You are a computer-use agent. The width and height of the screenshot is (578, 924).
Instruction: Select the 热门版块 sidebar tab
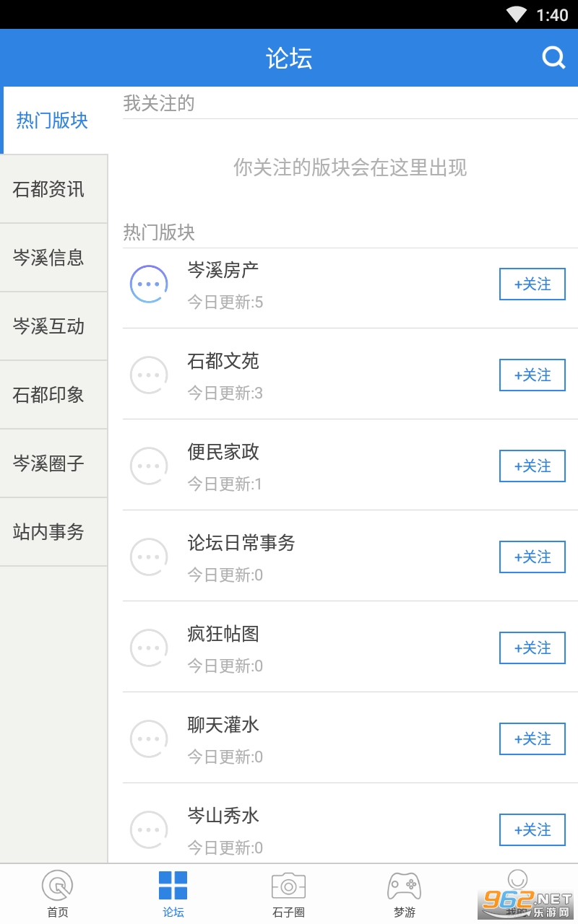coord(53,121)
